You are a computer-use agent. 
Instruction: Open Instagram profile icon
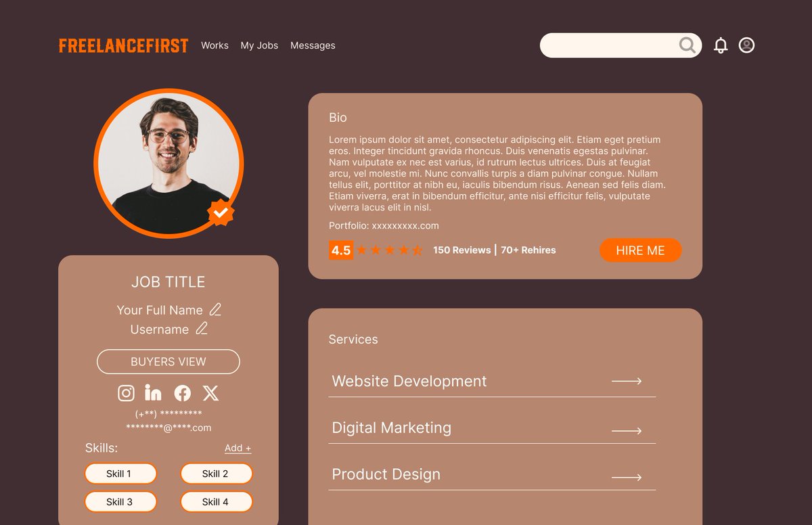(126, 393)
